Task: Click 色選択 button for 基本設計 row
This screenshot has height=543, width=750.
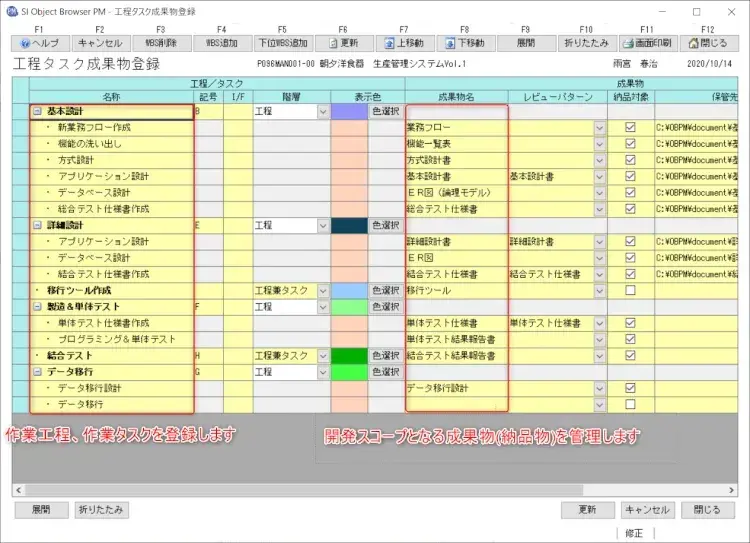Action: 386,111
